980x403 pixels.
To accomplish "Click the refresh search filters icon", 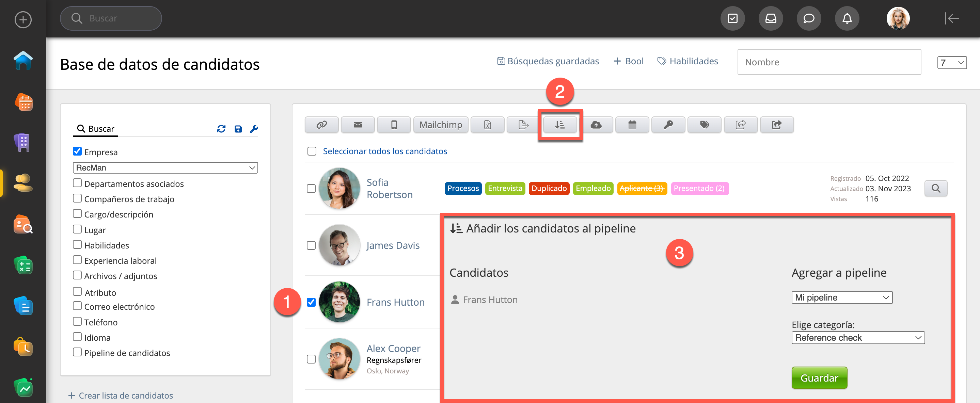I will [x=221, y=129].
